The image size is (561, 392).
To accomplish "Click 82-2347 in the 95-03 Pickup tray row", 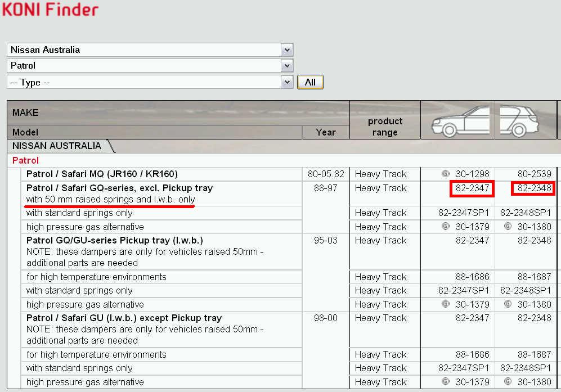I will pos(472,240).
